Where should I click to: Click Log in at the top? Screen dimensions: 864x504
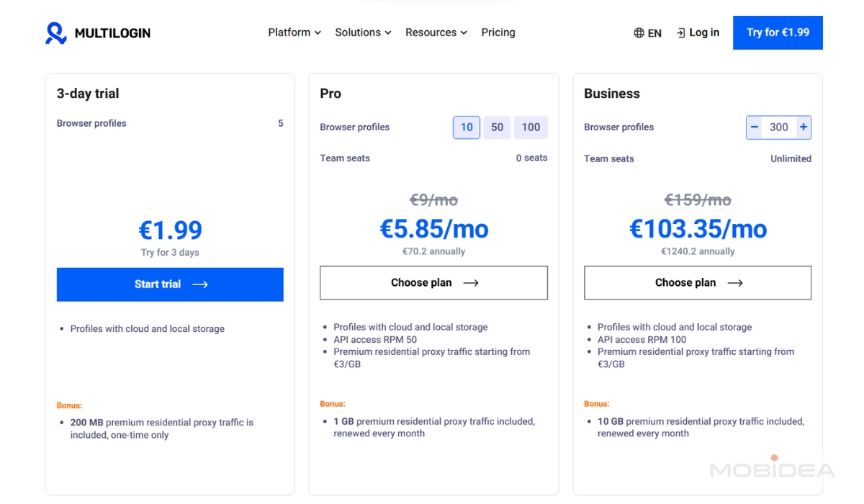click(x=702, y=32)
